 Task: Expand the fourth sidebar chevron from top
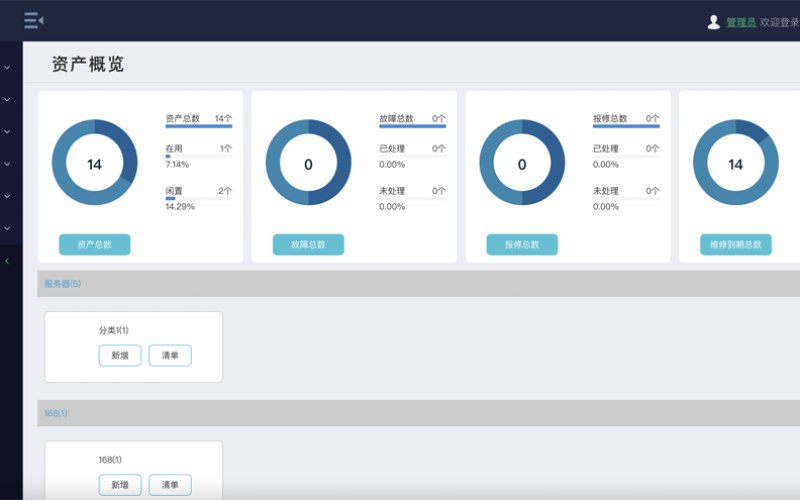(7, 164)
